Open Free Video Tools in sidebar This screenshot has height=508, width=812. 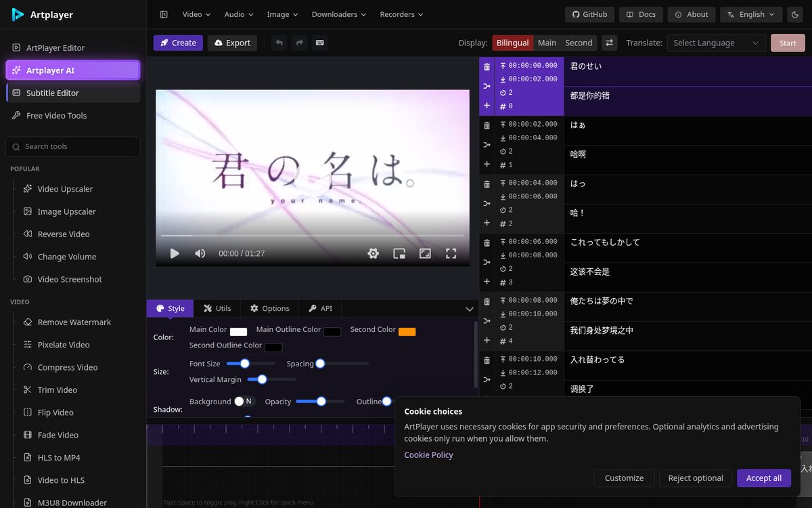[73, 116]
